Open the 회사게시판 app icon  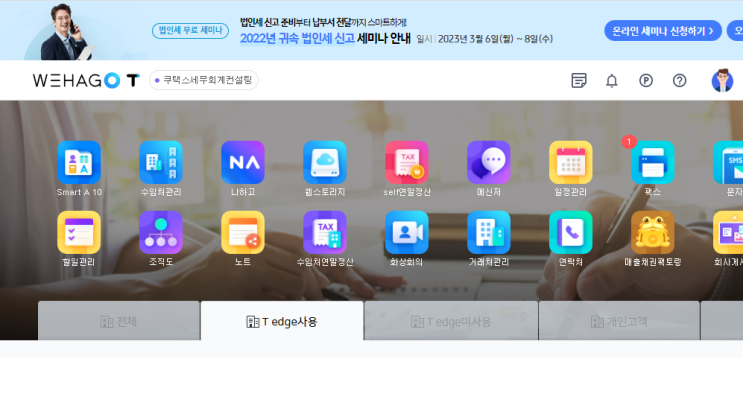click(x=728, y=233)
